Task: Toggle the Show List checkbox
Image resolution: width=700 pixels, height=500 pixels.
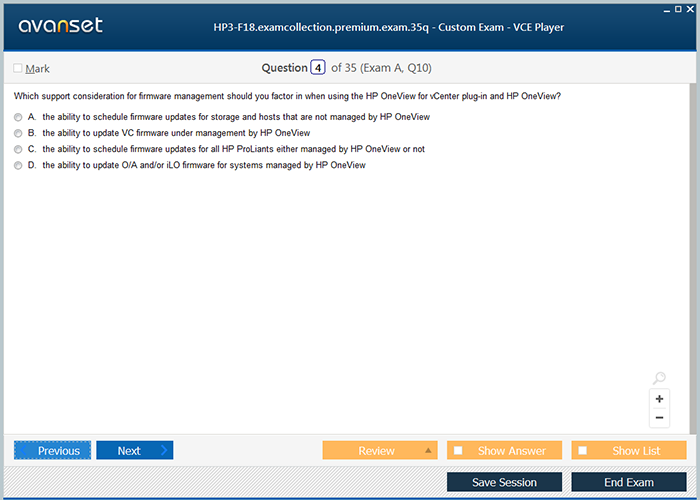Action: [583, 451]
